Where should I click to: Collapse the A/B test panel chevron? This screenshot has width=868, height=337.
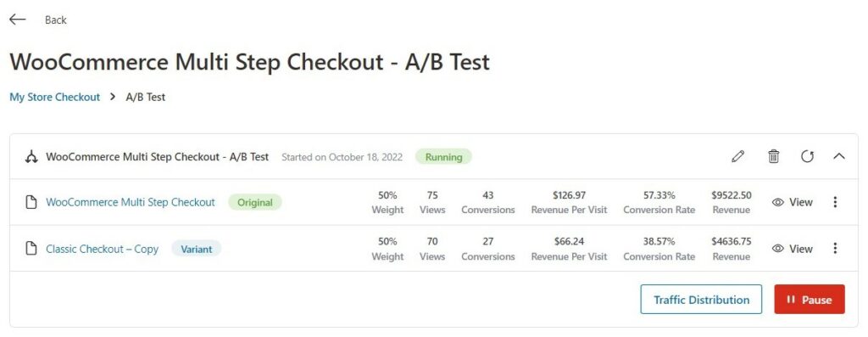838,156
